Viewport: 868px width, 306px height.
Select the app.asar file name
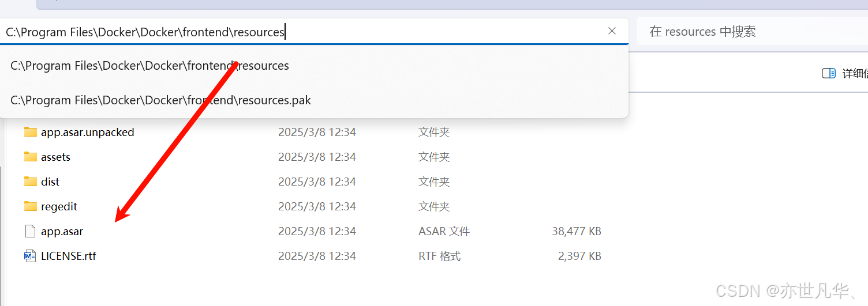pyautogui.click(x=62, y=231)
